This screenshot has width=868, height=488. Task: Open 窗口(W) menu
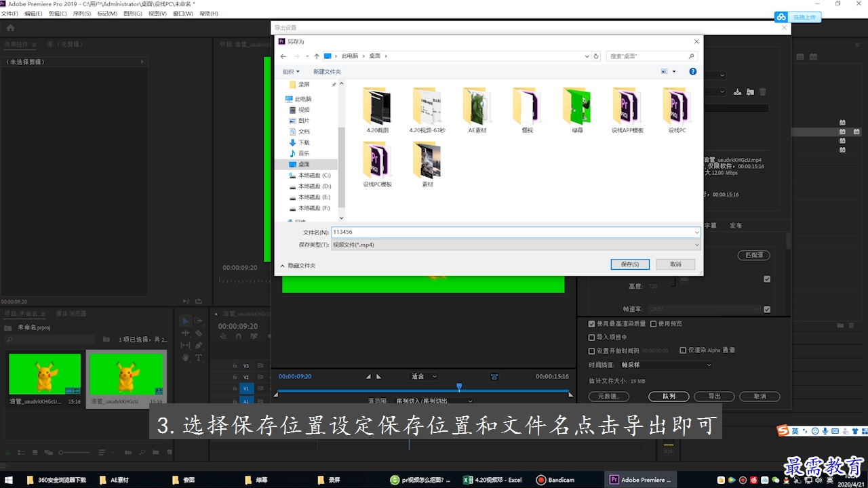pos(183,14)
